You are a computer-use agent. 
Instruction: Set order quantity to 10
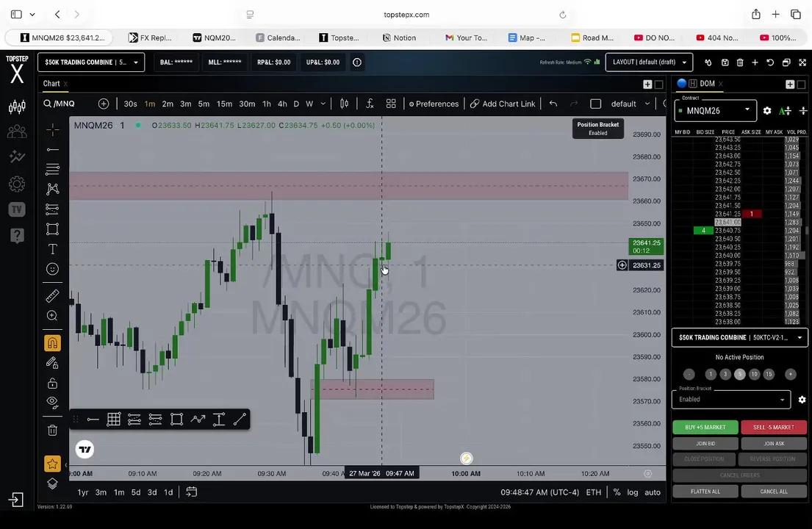point(754,374)
